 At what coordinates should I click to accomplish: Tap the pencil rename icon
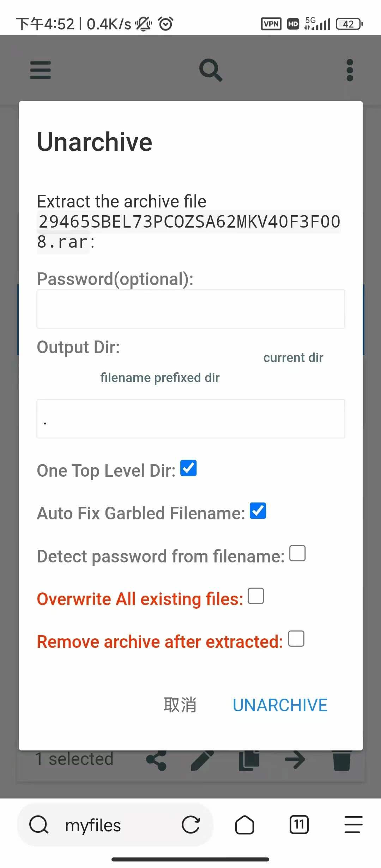click(x=202, y=760)
